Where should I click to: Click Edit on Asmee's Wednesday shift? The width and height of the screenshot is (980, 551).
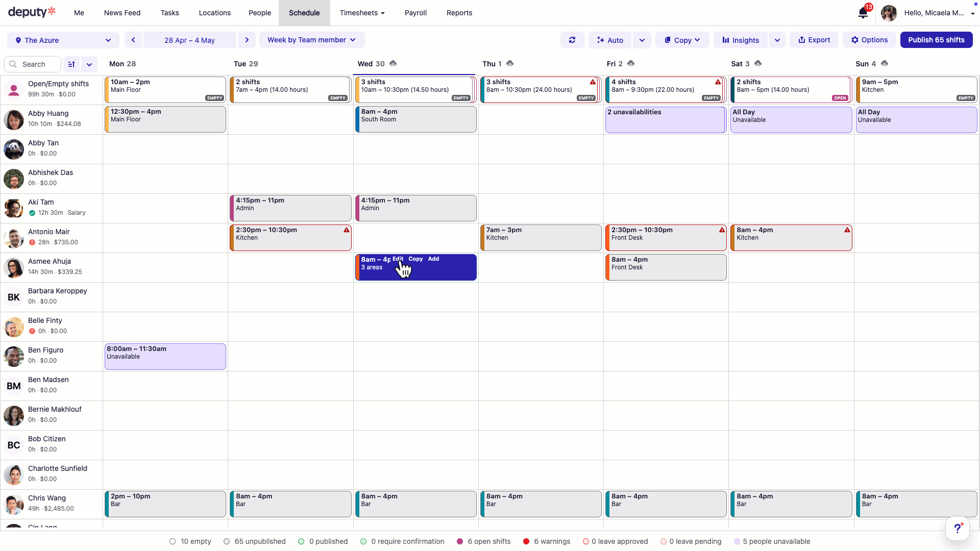pyautogui.click(x=398, y=259)
